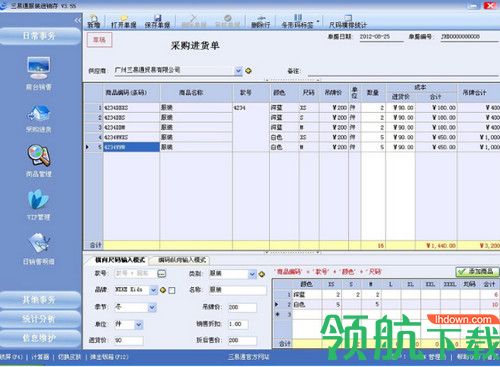Expand the 单位 unit dropdown
This screenshot has width=500, height=367.
pyautogui.click(x=139, y=324)
